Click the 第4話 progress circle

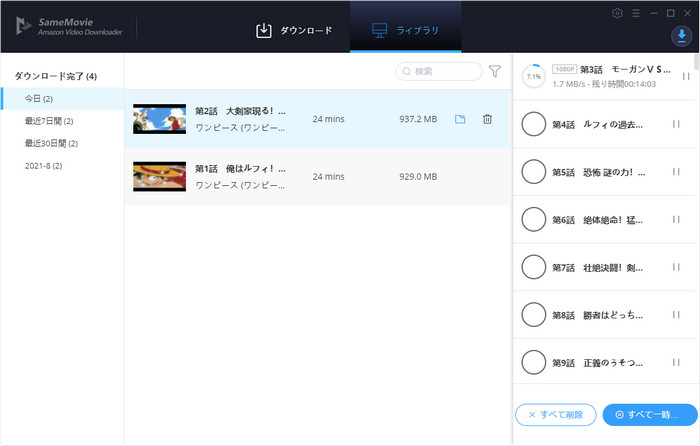click(x=534, y=124)
